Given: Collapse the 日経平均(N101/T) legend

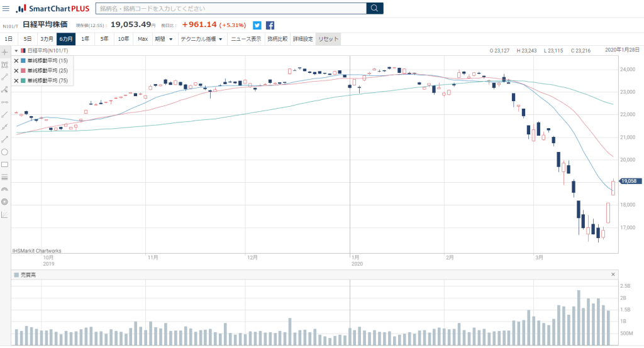Looking at the screenshot, I should tap(16, 50).
